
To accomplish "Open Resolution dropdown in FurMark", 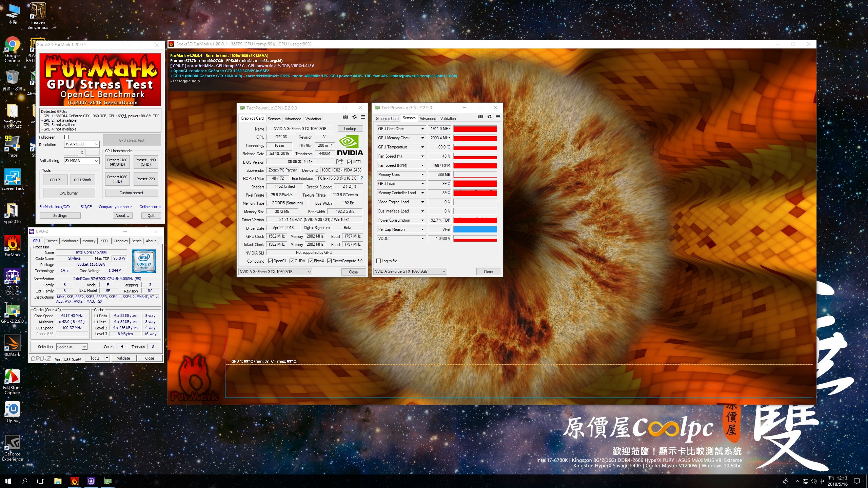I will [x=82, y=144].
